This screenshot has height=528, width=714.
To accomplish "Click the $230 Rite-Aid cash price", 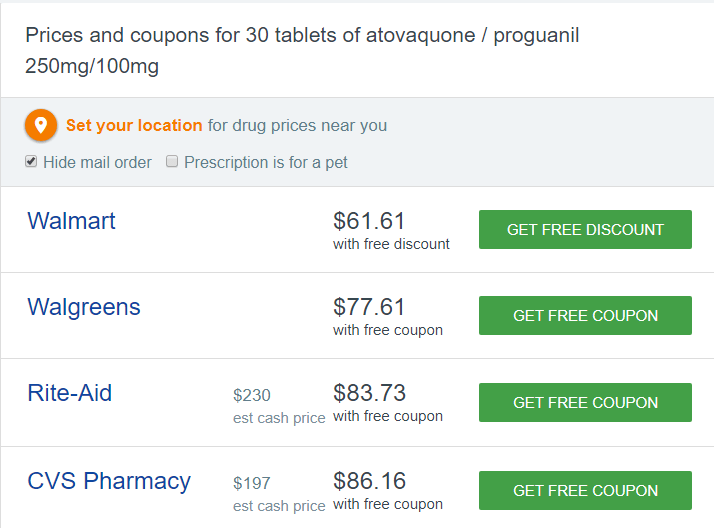I will click(252, 395).
